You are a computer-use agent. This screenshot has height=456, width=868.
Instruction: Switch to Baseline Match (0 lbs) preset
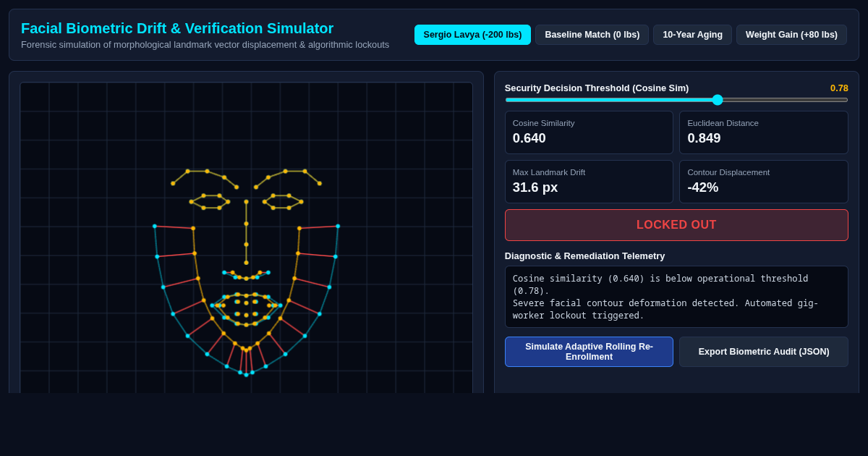click(x=592, y=35)
